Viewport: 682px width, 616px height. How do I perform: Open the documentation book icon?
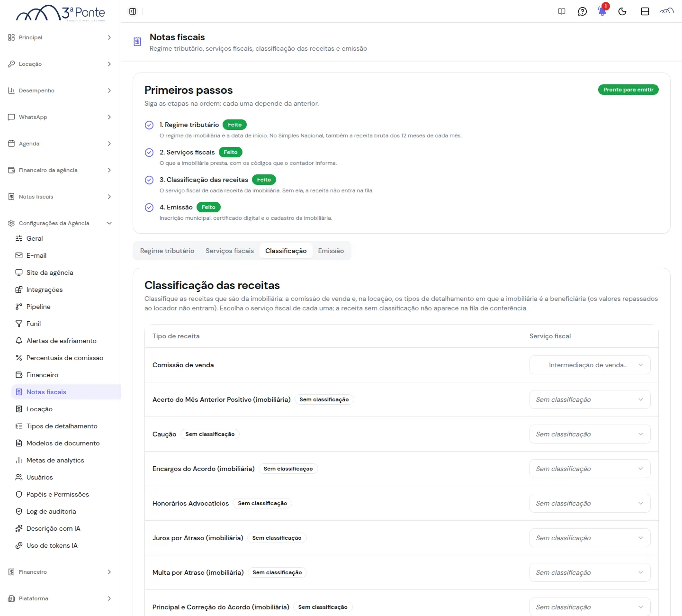coord(562,11)
